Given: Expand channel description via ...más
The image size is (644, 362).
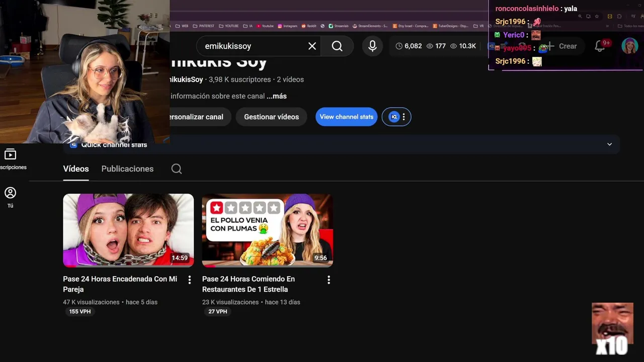Looking at the screenshot, I should point(277,96).
